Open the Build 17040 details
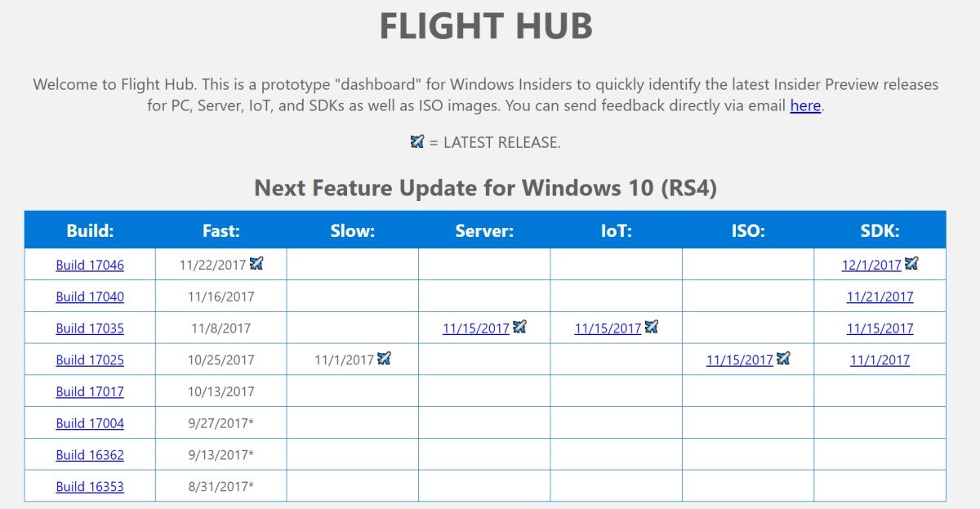 [x=90, y=296]
